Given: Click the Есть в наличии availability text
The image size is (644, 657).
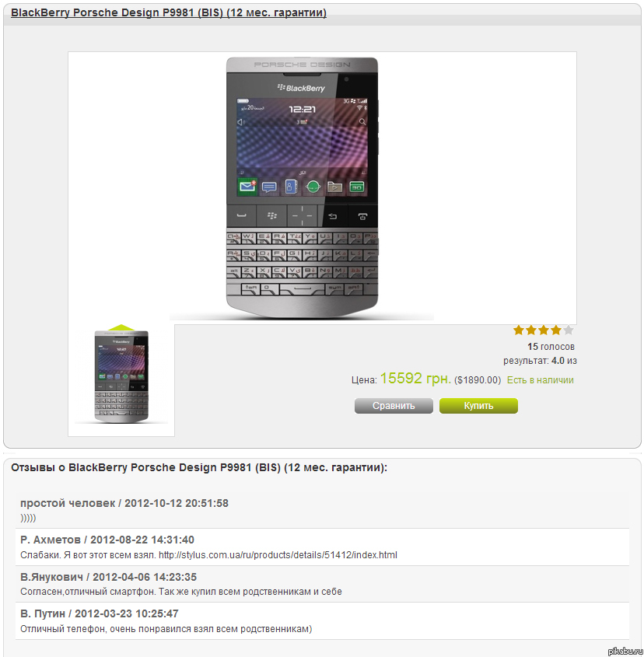Looking at the screenshot, I should pyautogui.click(x=541, y=380).
